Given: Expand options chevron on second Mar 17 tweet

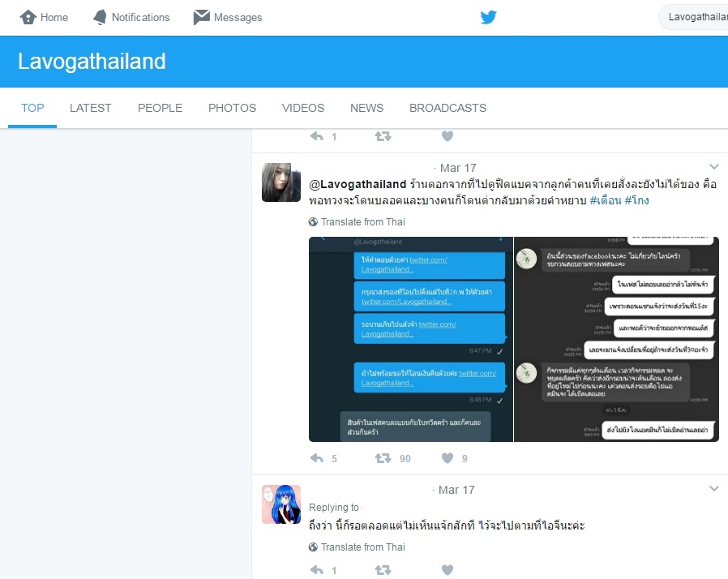Looking at the screenshot, I should [714, 488].
